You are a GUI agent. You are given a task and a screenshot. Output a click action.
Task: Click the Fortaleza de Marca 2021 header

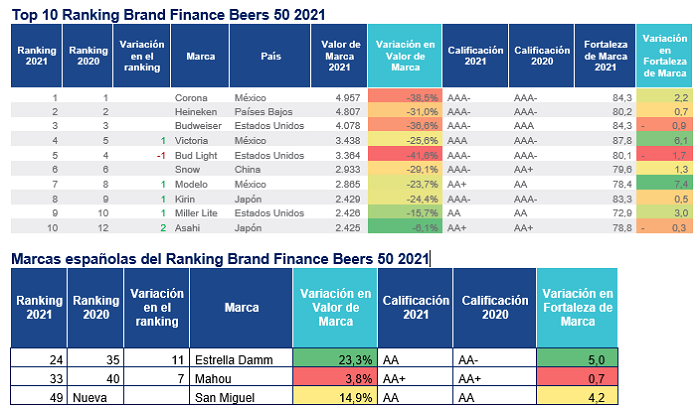pos(605,56)
